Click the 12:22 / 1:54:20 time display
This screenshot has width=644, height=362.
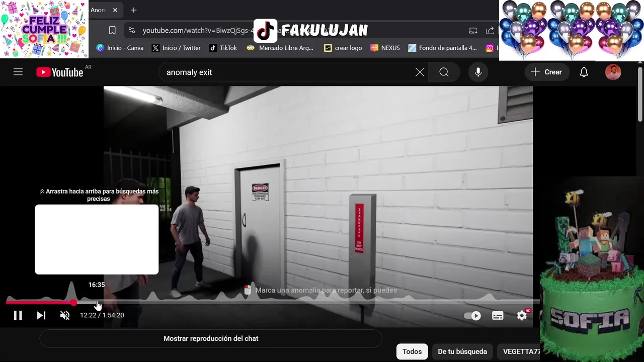[x=102, y=315]
